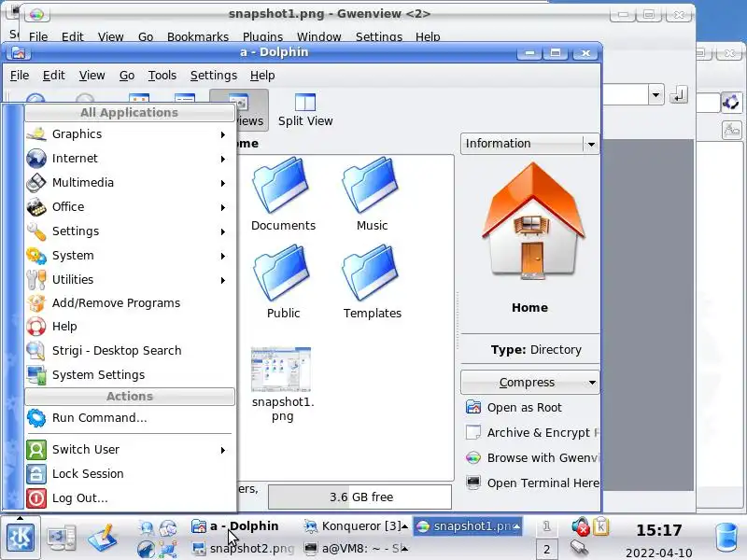Click the muted volume tray icon
Screen dimensions: 747x560
coord(580,526)
